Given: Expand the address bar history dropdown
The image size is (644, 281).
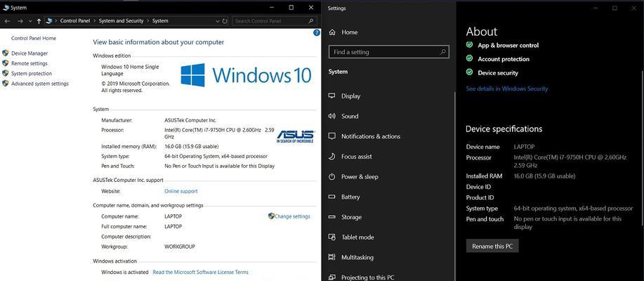Looking at the screenshot, I should point(217,21).
